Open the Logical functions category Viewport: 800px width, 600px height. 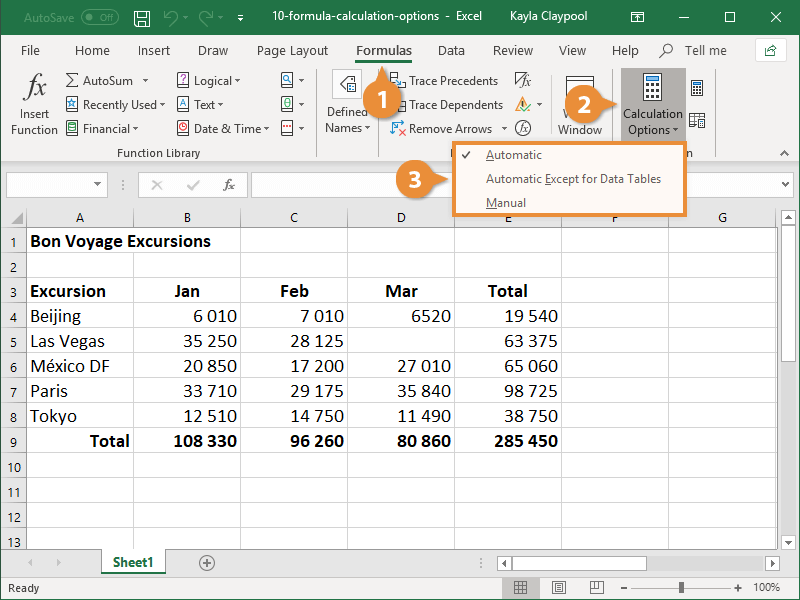coord(209,80)
